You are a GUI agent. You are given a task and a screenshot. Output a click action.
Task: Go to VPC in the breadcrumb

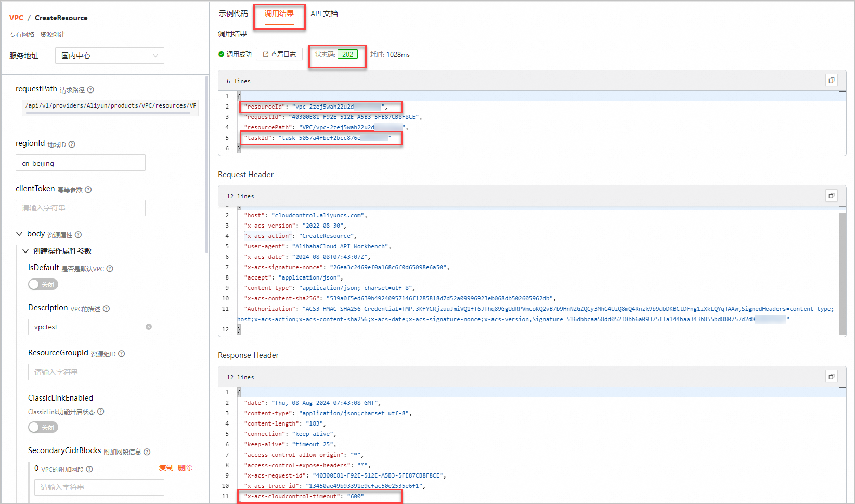pyautogui.click(x=16, y=18)
